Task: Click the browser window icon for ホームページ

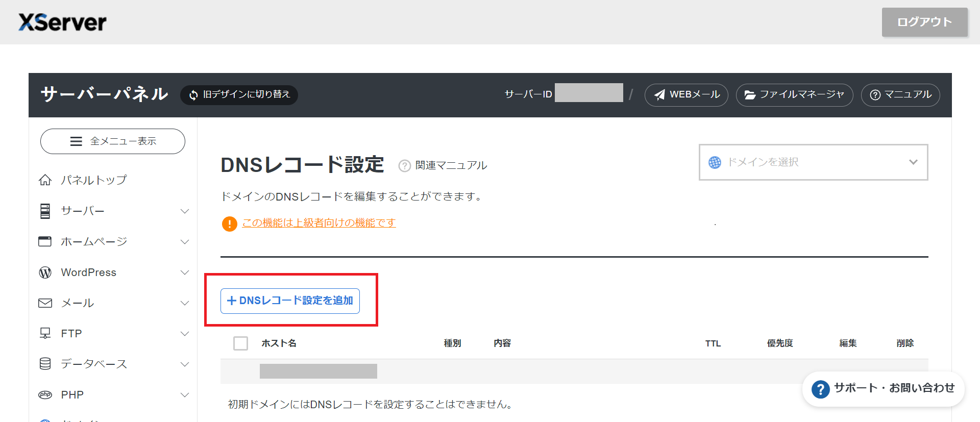Action: [x=45, y=241]
